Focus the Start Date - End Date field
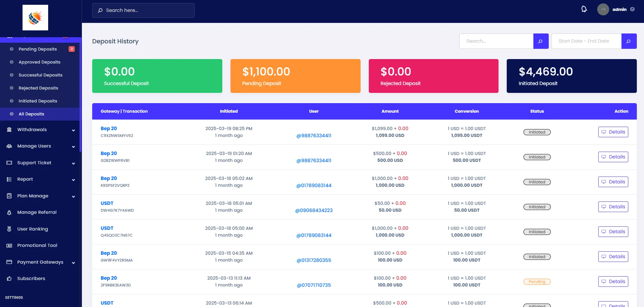This screenshot has width=644, height=307. [586, 41]
